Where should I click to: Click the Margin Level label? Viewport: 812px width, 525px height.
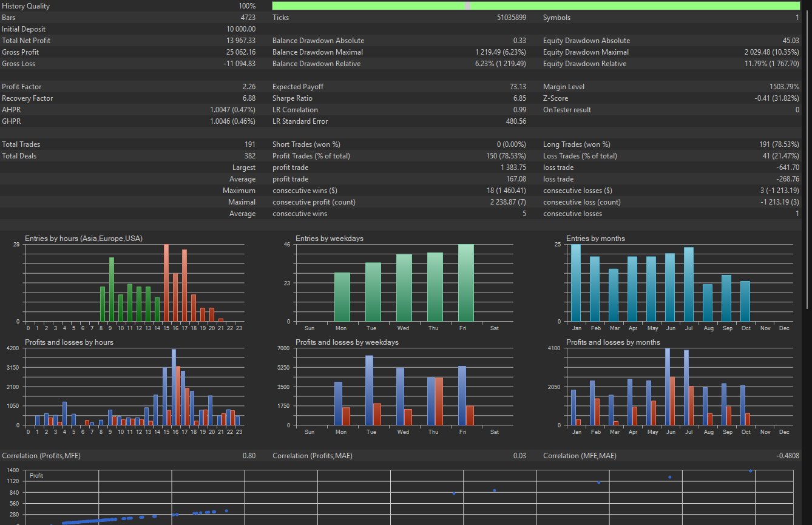(x=564, y=87)
